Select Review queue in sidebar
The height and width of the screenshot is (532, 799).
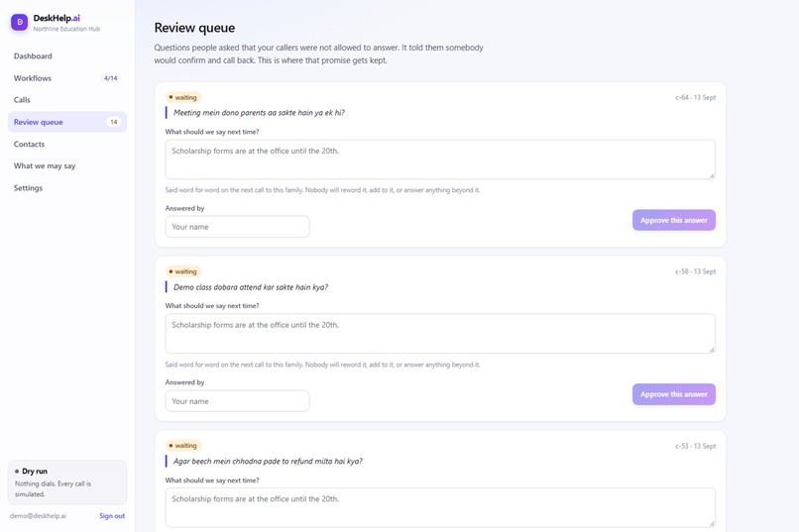[67, 122]
